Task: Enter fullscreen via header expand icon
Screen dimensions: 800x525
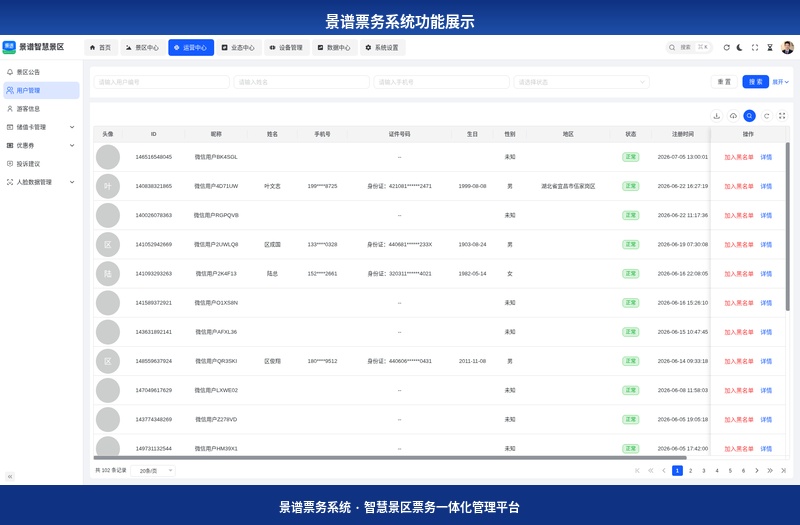Action: pyautogui.click(x=755, y=47)
